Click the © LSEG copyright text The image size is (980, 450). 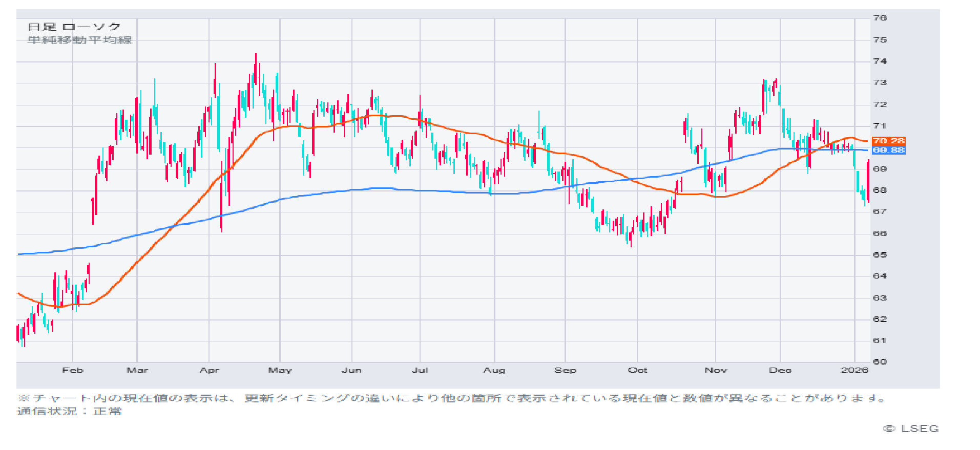911,428
